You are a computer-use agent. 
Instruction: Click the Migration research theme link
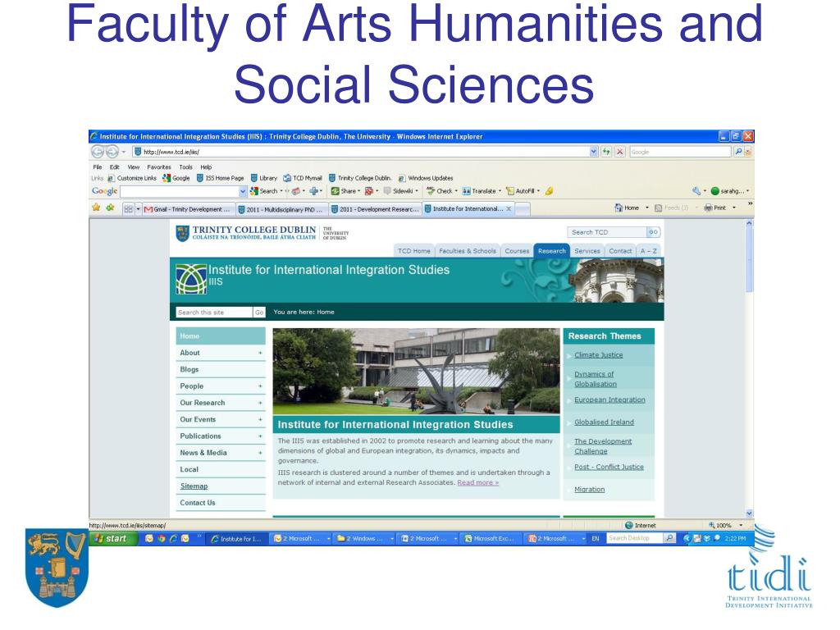click(x=589, y=490)
